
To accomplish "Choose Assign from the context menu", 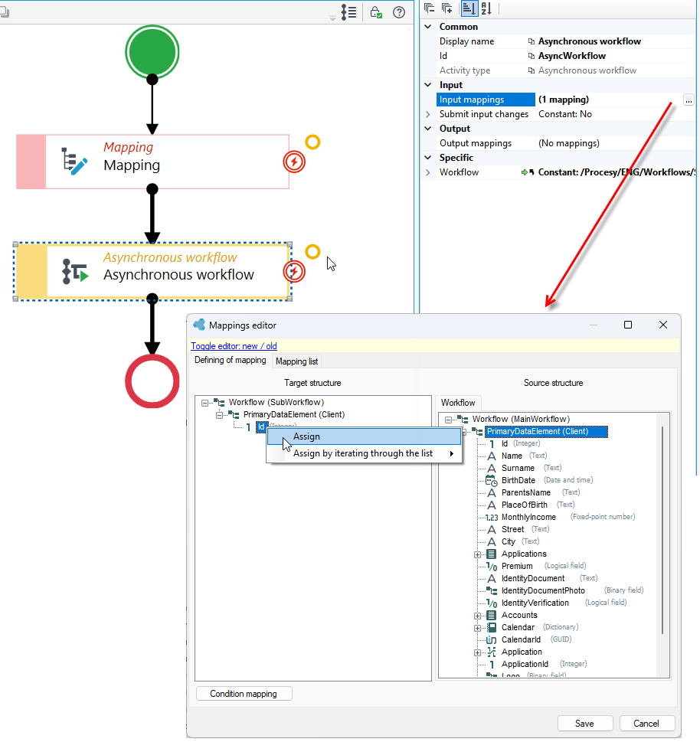I will (364, 436).
